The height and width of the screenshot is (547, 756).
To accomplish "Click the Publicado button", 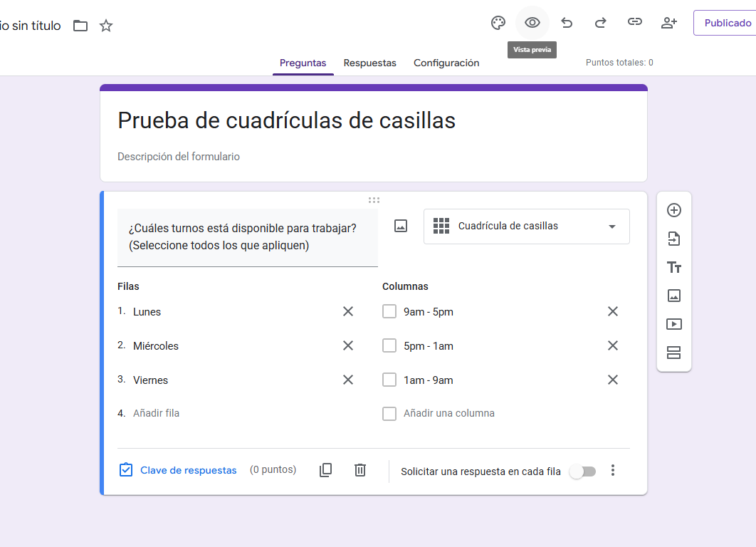I will pyautogui.click(x=727, y=23).
